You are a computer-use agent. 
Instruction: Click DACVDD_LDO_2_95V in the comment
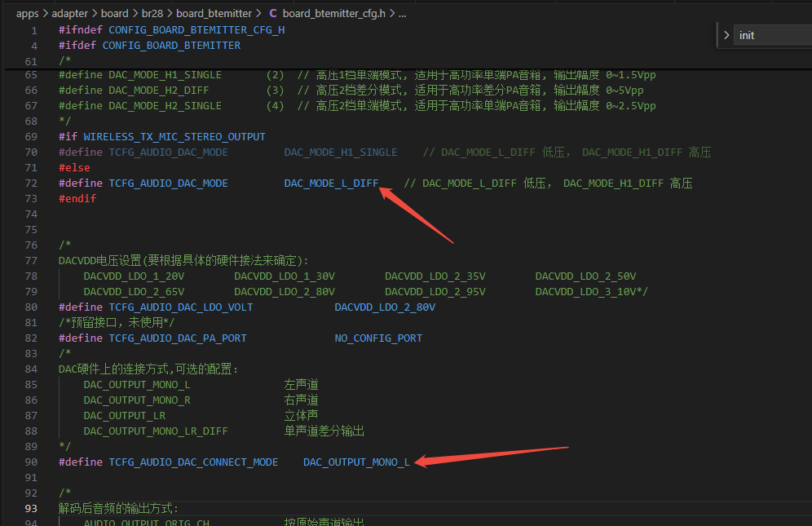435,292
